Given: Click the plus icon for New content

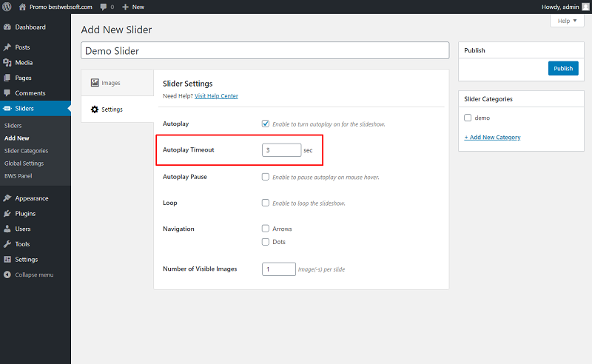Looking at the screenshot, I should (125, 7).
